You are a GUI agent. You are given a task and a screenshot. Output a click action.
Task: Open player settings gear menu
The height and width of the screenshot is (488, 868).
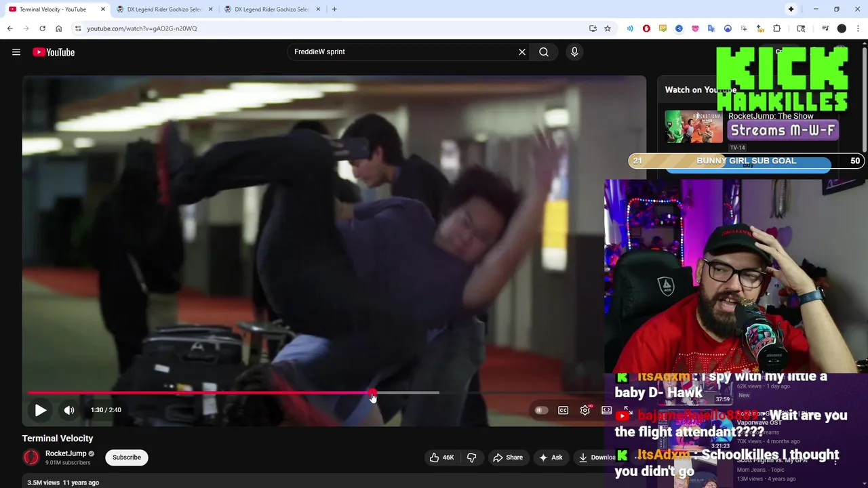(585, 410)
